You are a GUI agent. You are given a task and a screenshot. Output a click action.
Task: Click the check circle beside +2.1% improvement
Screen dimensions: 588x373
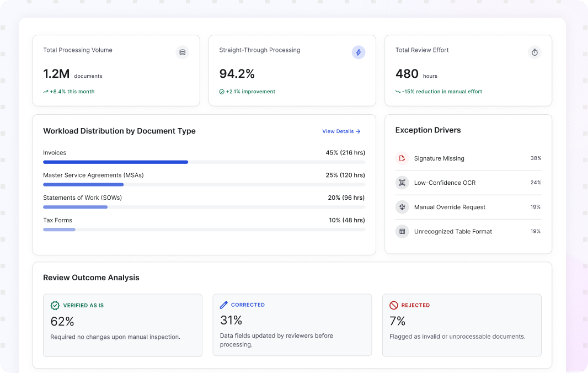(x=222, y=92)
